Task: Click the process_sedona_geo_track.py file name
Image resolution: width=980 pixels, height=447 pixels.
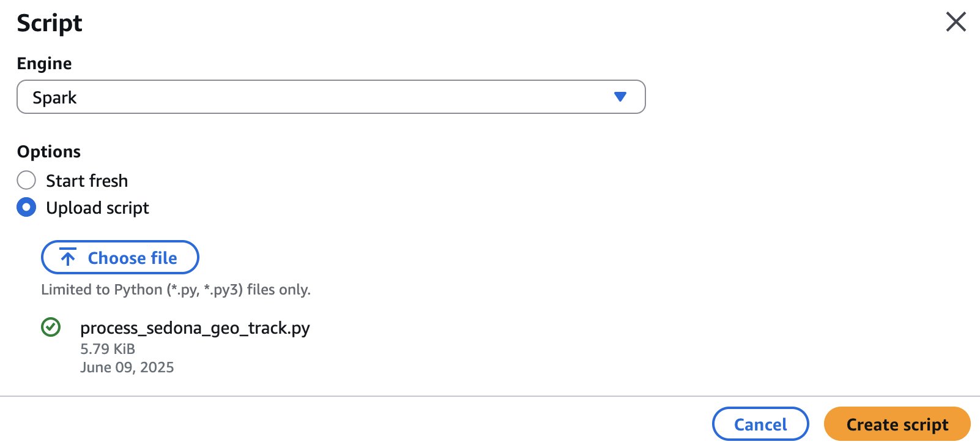Action: pyautogui.click(x=196, y=328)
